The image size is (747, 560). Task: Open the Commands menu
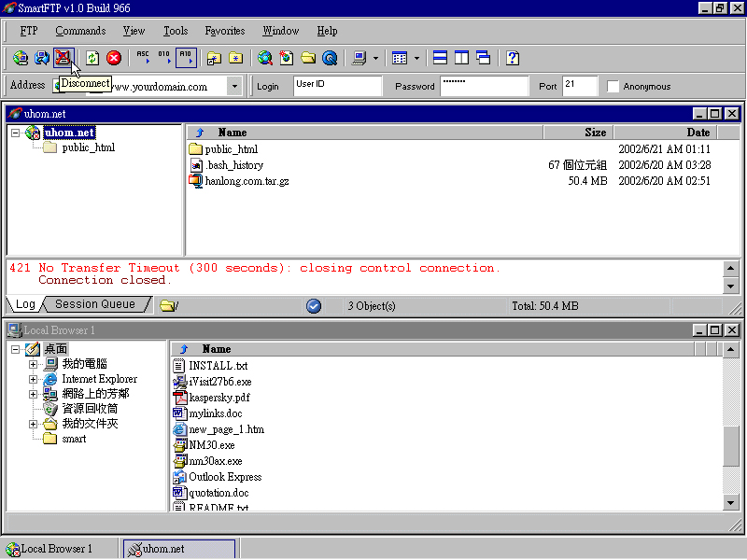point(80,31)
